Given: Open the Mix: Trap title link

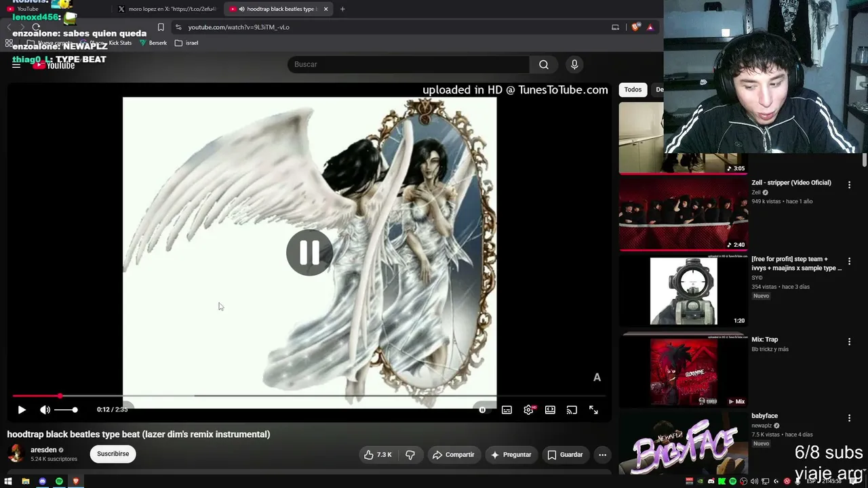Looking at the screenshot, I should (764, 340).
